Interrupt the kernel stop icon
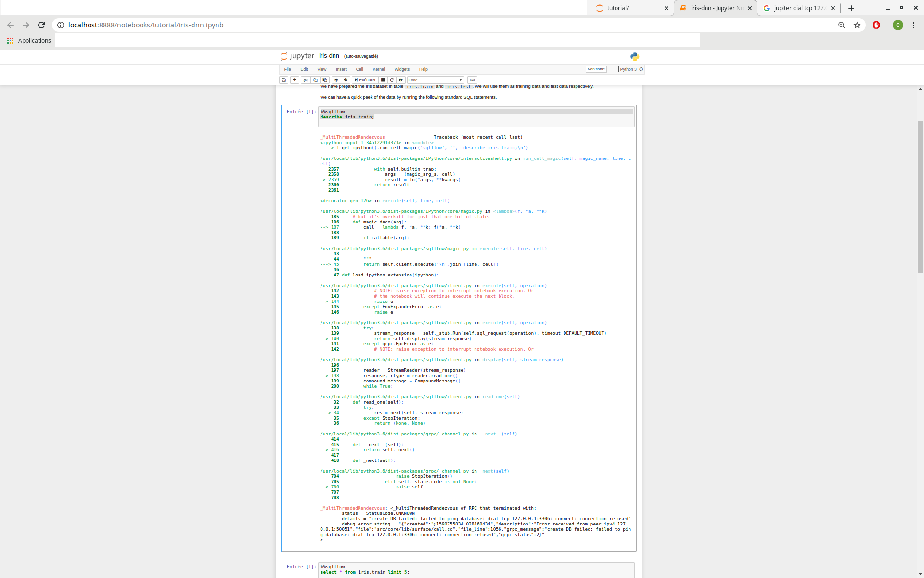The height and width of the screenshot is (578, 924). 383,80
